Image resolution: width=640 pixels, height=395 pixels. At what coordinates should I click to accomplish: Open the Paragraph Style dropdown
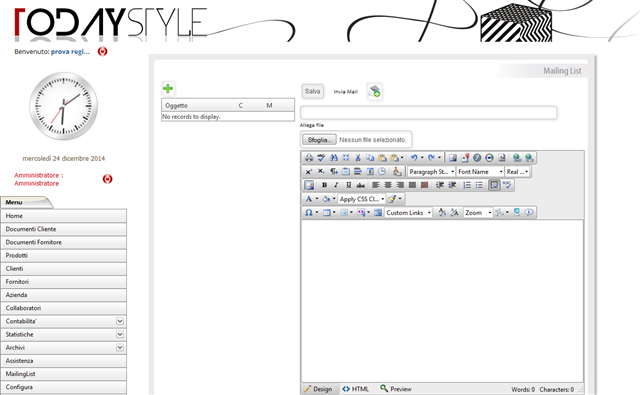pos(431,172)
